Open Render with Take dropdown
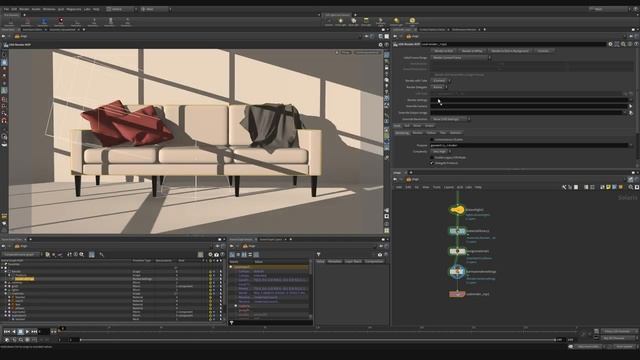 point(441,81)
